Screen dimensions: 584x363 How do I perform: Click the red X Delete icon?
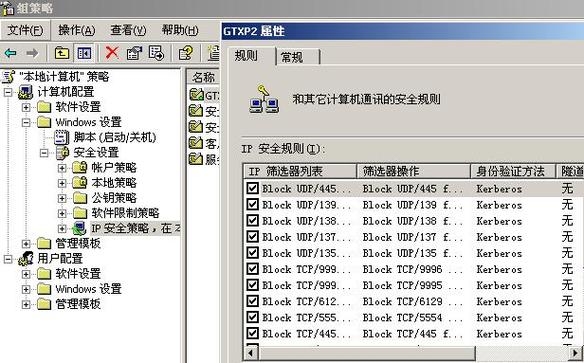112,53
